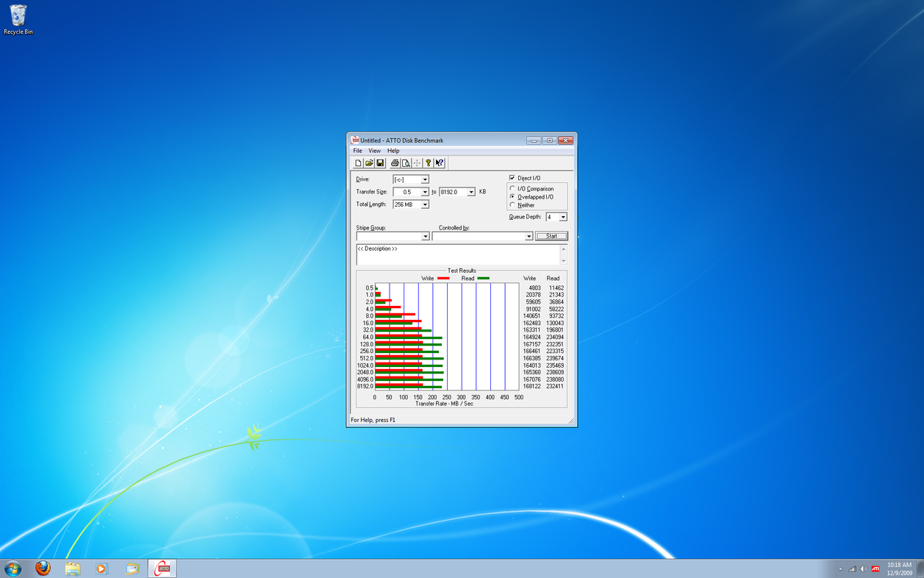Click the New document toolbar icon
This screenshot has height=578, width=924.
point(358,163)
